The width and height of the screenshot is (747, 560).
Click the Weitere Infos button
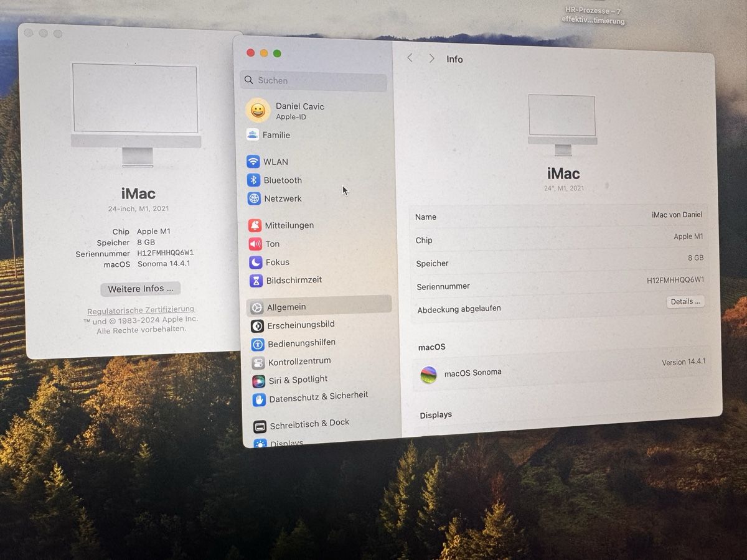tap(140, 289)
